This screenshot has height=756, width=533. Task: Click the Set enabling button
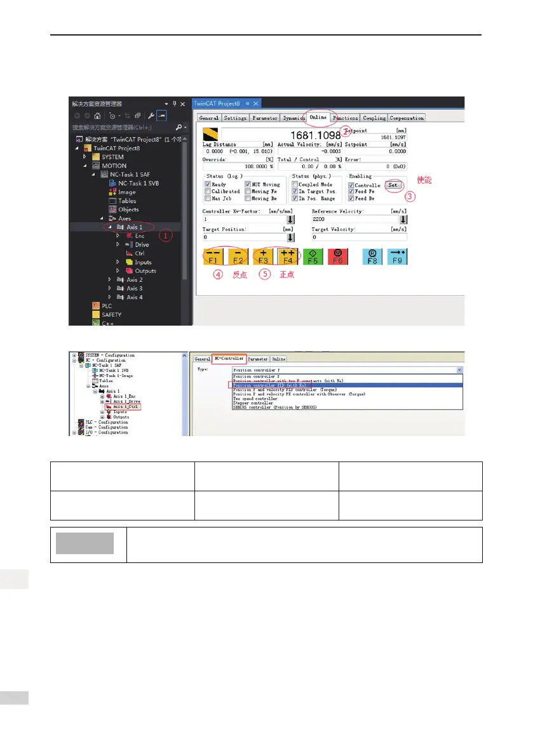393,185
